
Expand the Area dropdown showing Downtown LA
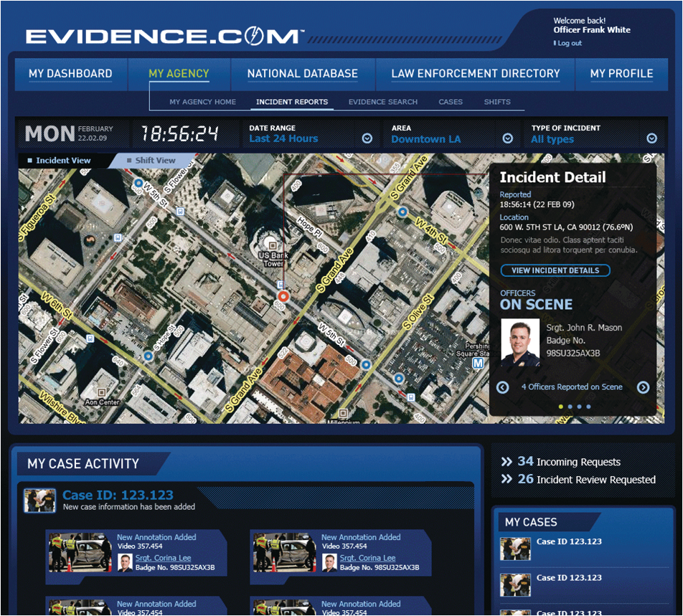point(507,138)
